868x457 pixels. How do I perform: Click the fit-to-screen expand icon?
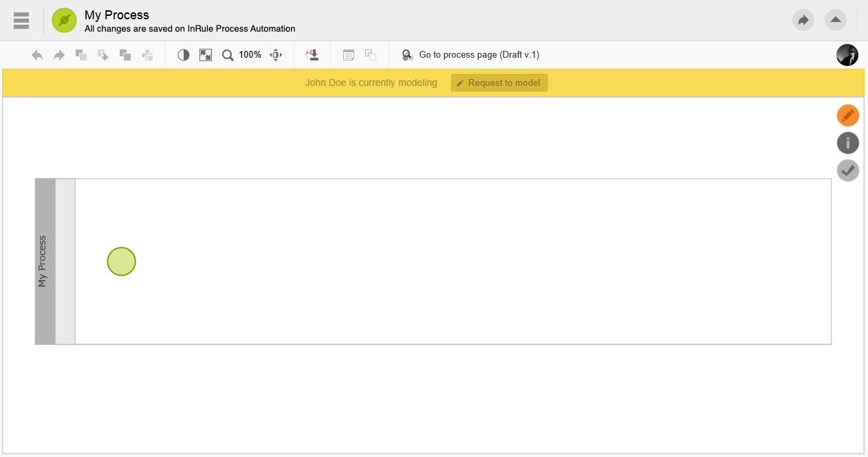206,55
